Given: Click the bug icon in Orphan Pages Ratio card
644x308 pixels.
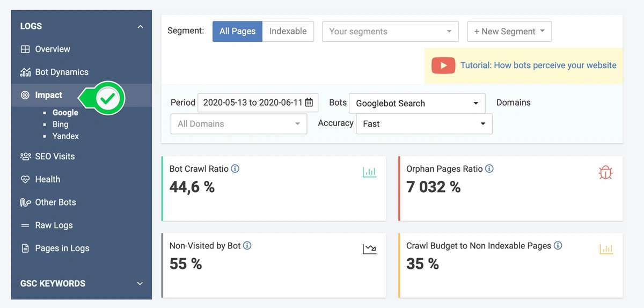Looking at the screenshot, I should (x=605, y=172).
